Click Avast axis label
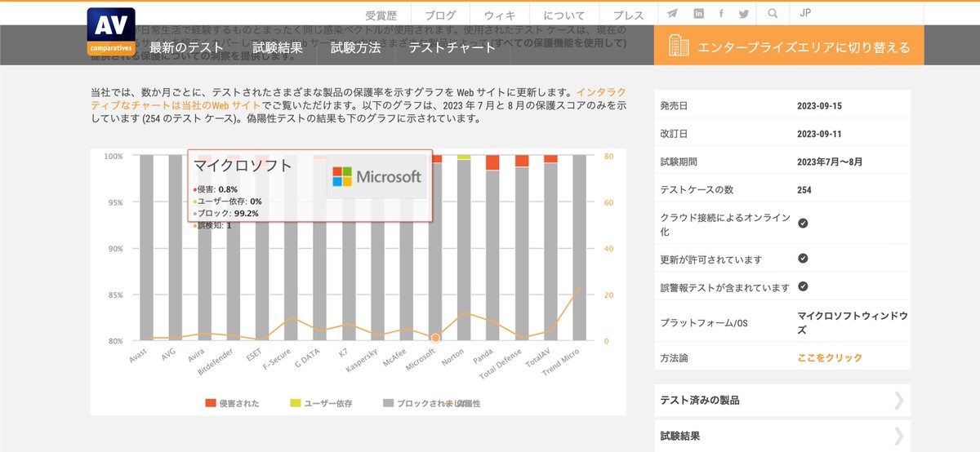 pyautogui.click(x=138, y=357)
